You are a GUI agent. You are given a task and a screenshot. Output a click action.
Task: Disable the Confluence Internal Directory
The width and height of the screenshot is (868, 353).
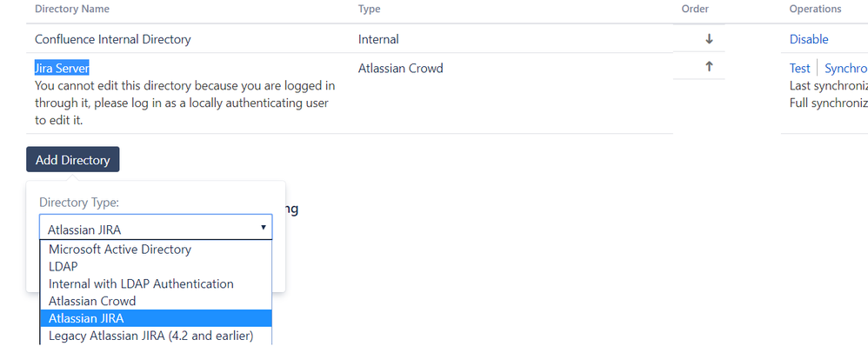809,39
